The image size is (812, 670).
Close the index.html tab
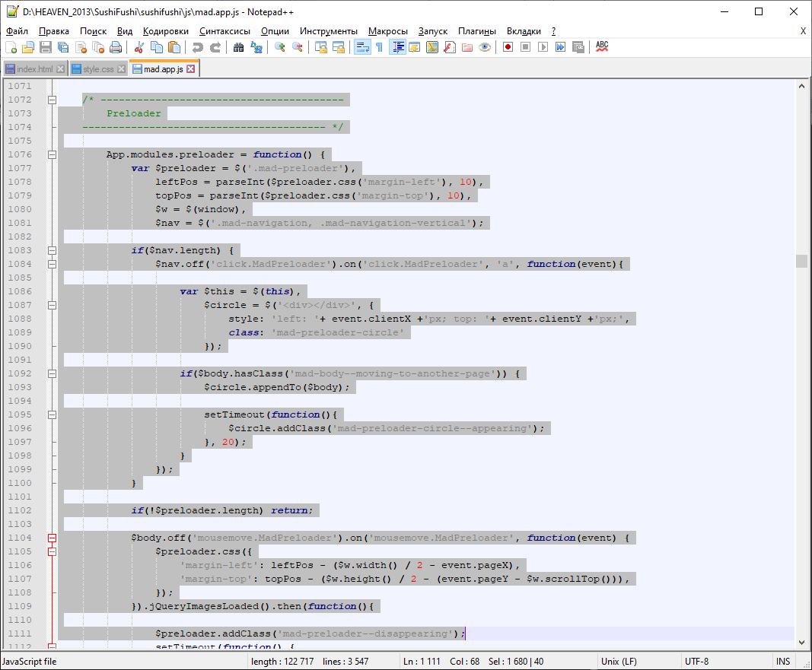click(61, 69)
